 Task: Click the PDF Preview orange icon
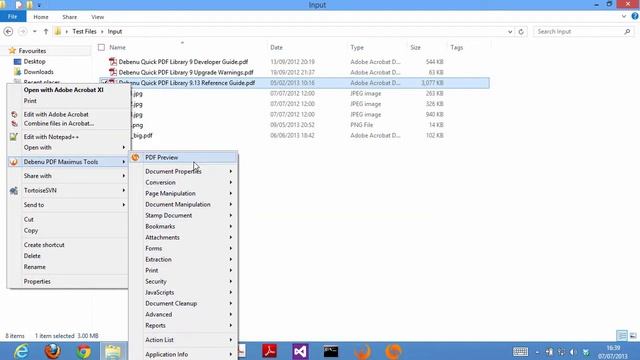pos(136,157)
